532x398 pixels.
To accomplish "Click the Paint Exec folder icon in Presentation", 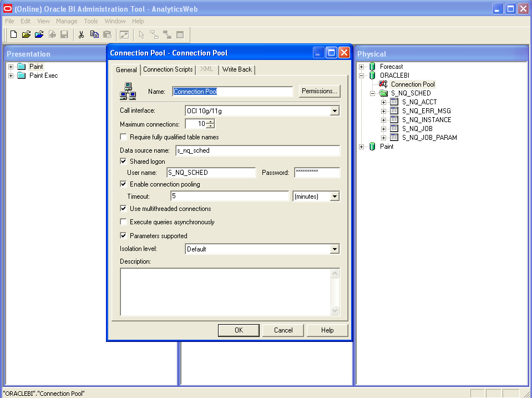I will coord(22,75).
